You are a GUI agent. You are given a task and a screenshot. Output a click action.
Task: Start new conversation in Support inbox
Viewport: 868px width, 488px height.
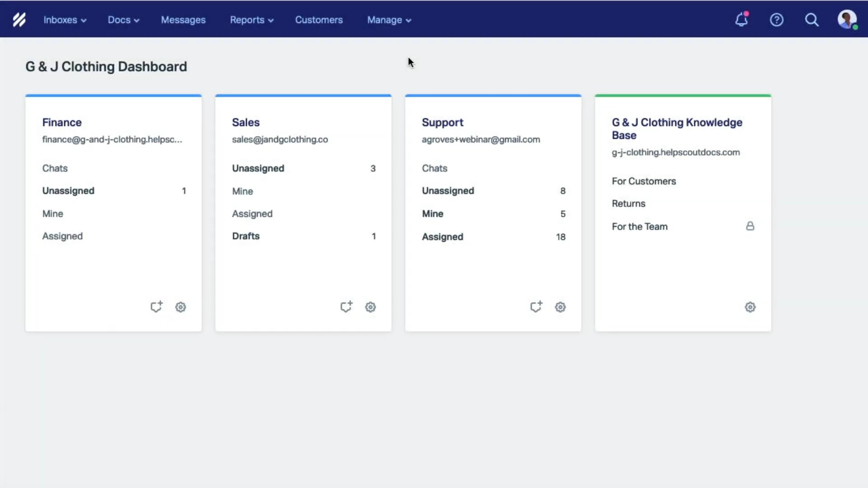coord(536,307)
